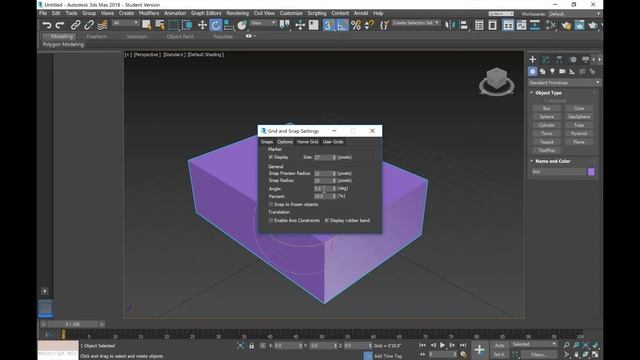Toggle the Angle Snap button
Image resolution: width=640 pixels, height=360 pixels.
click(x=342, y=25)
